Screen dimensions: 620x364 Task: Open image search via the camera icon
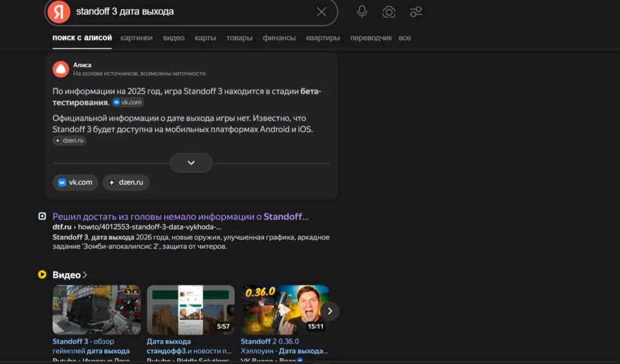point(389,11)
